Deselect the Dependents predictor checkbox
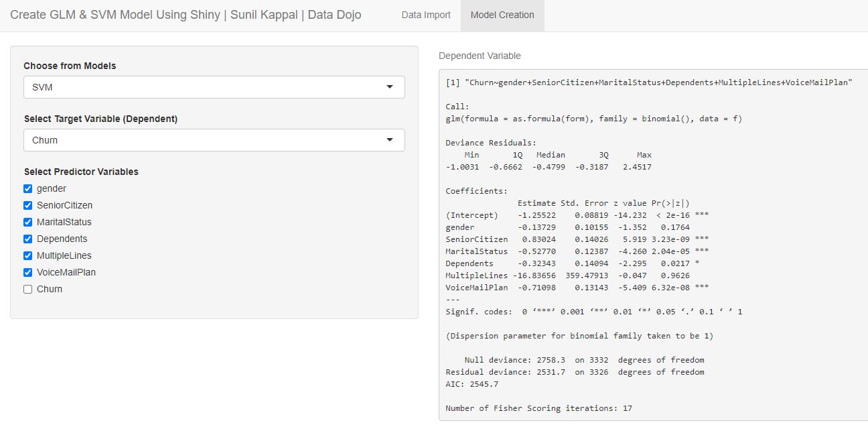The width and height of the screenshot is (868, 427). (28, 239)
